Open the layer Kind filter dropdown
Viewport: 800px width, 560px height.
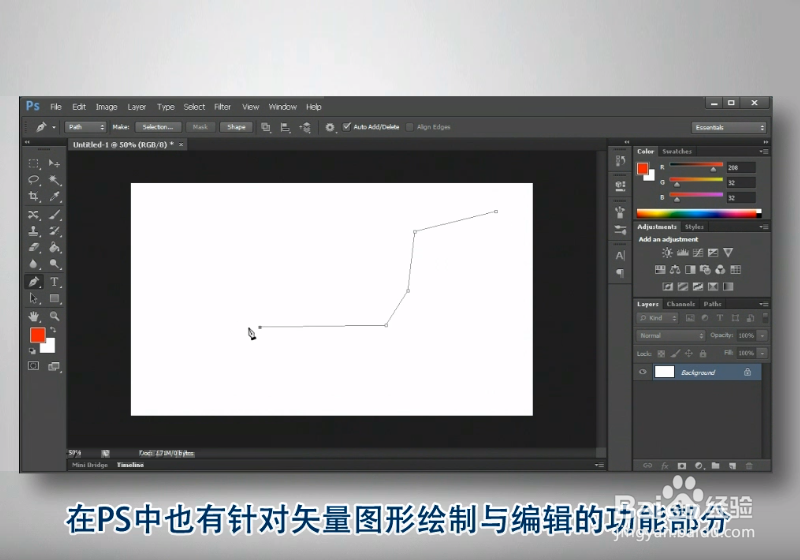[657, 318]
